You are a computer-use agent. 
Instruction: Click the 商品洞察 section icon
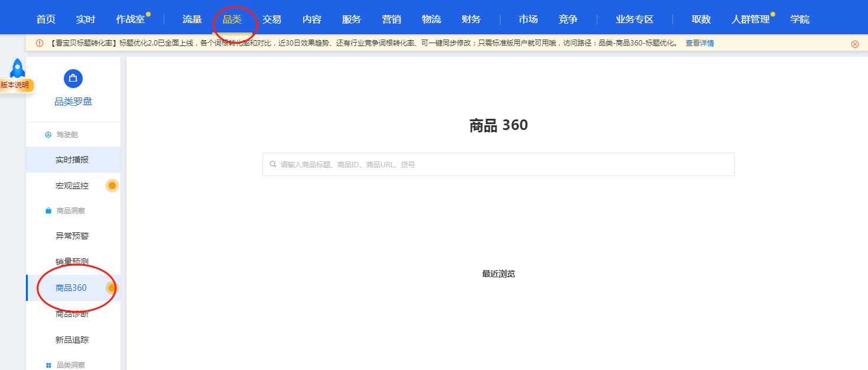point(48,211)
